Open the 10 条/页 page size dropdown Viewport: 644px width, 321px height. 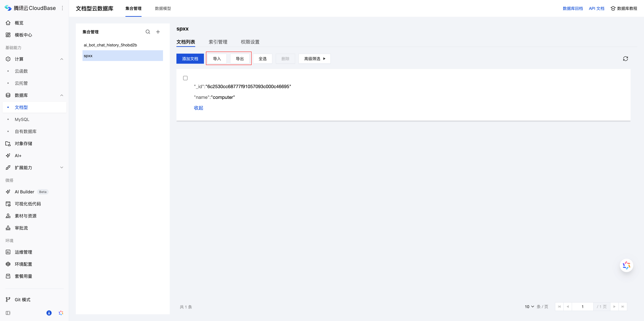[529, 307]
